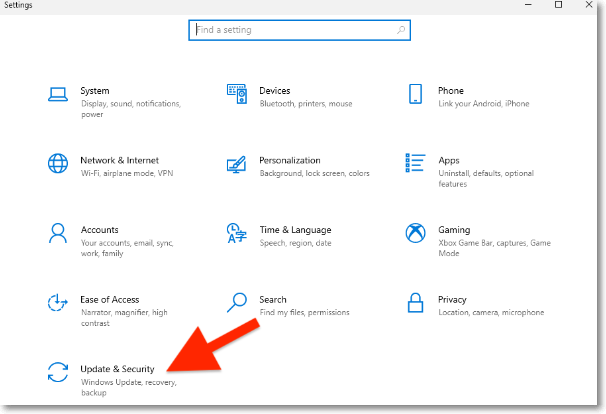606x414 pixels.
Task: Click the Ease of Access icon
Action: (58, 302)
